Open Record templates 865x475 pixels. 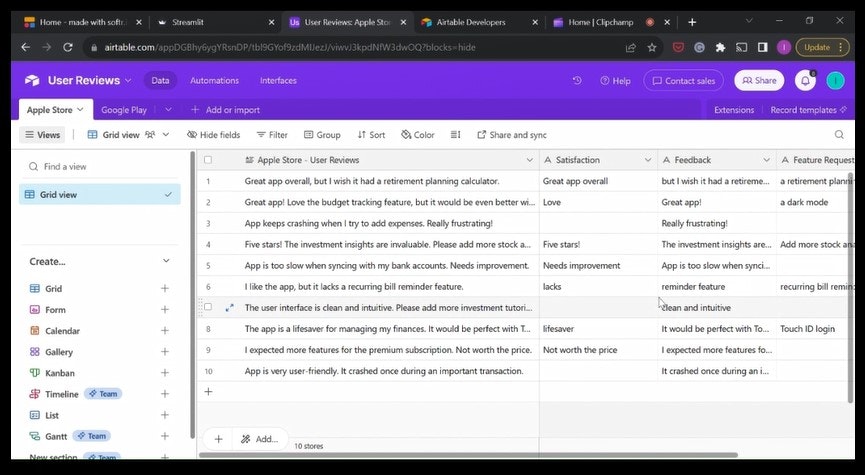tap(808, 110)
